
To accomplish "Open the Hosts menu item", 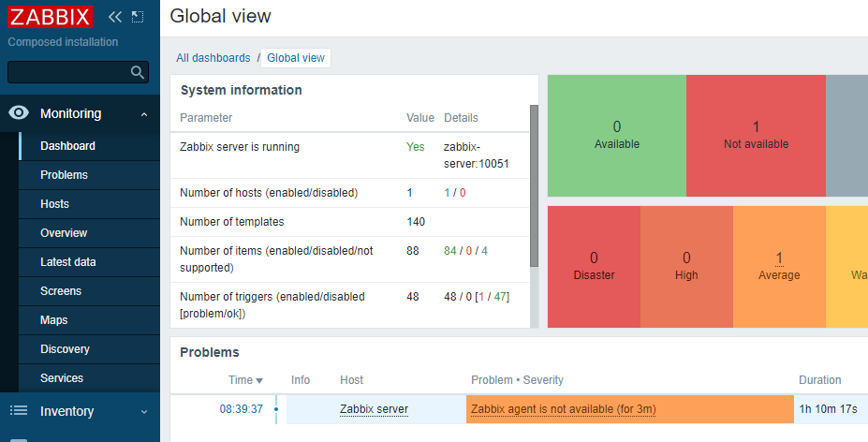I will (x=89, y=204).
